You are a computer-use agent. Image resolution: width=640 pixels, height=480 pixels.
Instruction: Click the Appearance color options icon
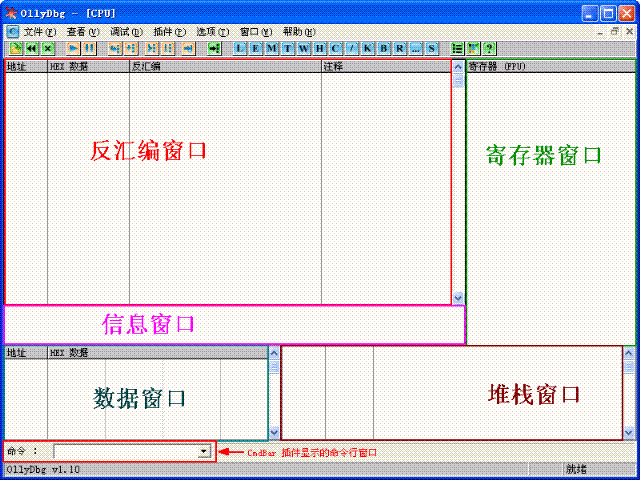[473, 49]
